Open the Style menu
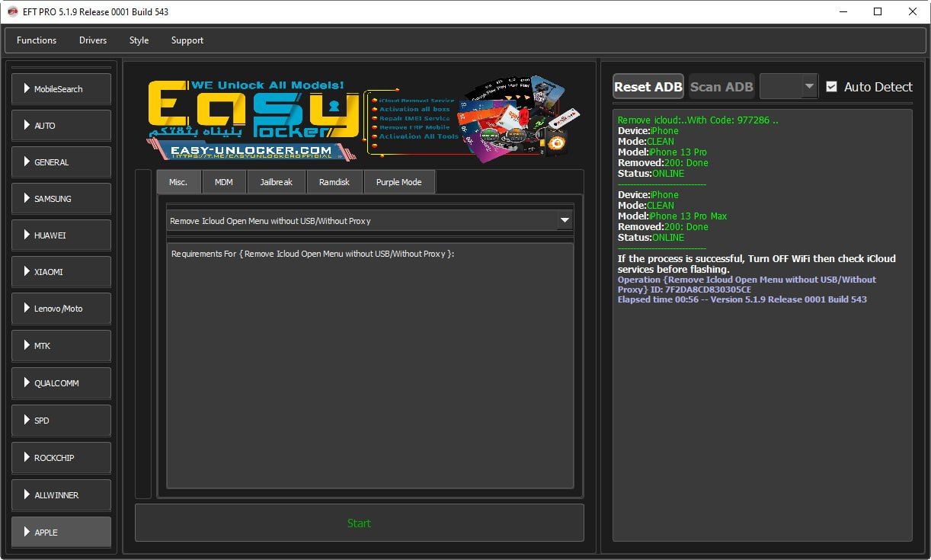The height and width of the screenshot is (560, 931). click(x=139, y=40)
